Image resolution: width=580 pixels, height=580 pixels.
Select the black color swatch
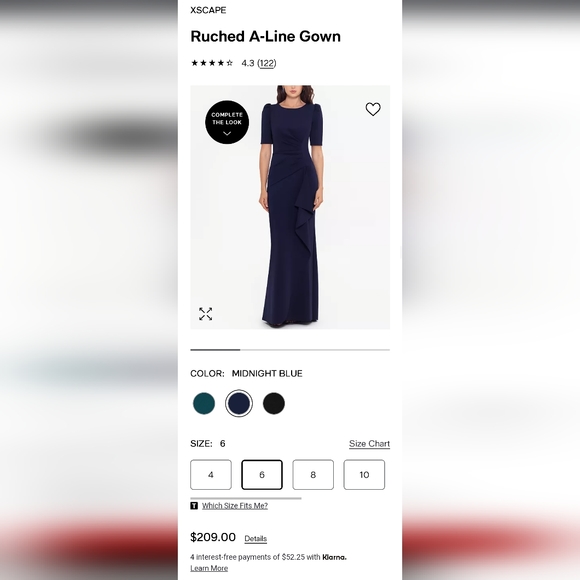(274, 403)
